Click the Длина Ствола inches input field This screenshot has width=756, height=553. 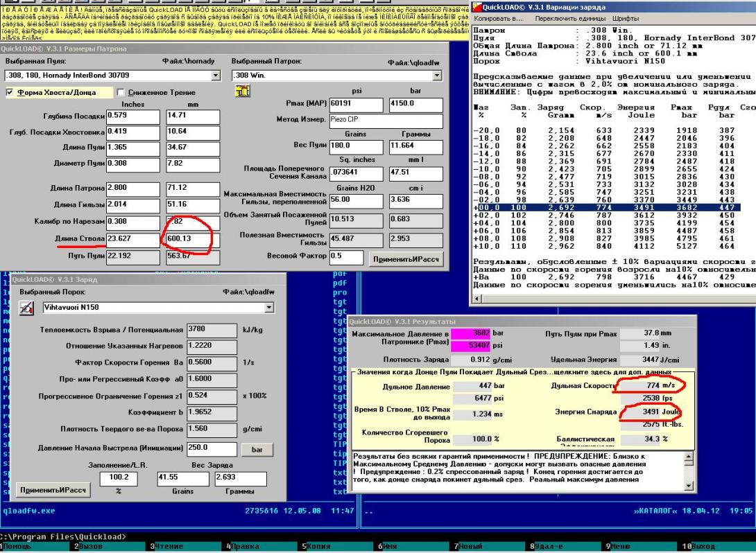(x=132, y=240)
